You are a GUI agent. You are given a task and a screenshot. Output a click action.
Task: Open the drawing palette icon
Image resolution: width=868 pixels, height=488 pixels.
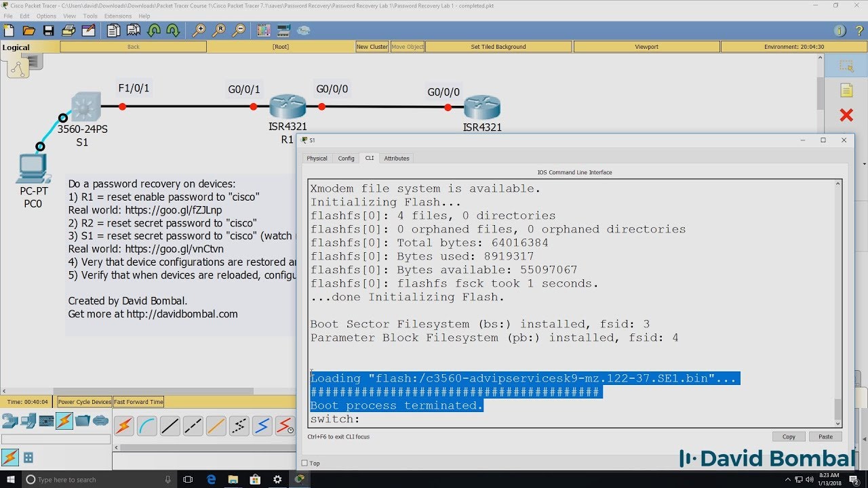tap(264, 30)
